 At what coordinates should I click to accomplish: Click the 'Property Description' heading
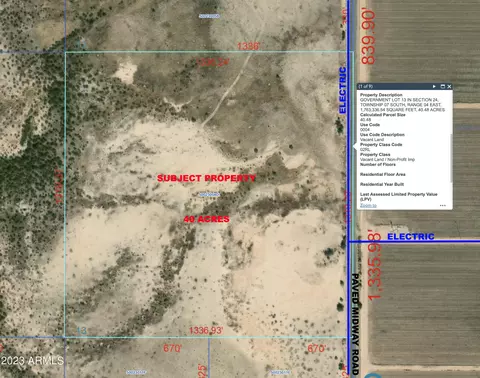[381, 95]
